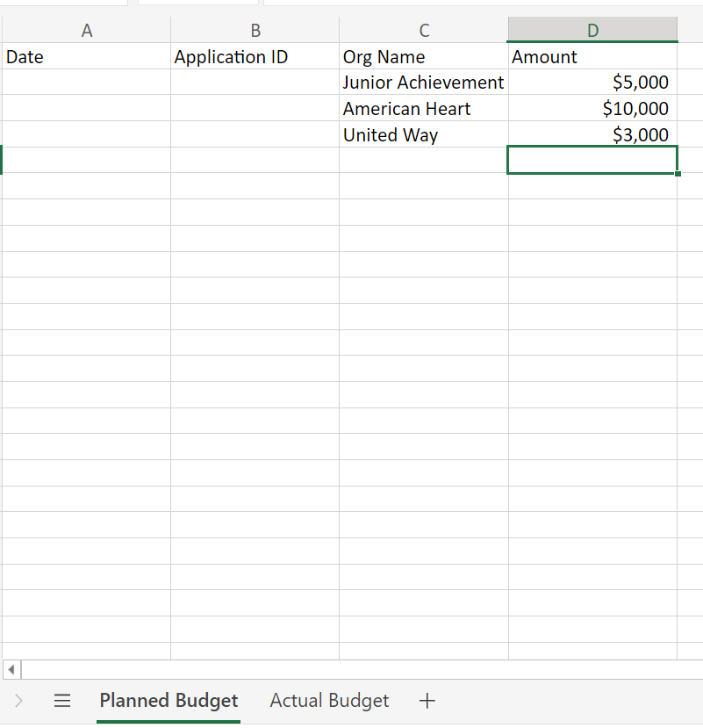This screenshot has height=728, width=703.
Task: Select column A header
Action: (x=87, y=30)
